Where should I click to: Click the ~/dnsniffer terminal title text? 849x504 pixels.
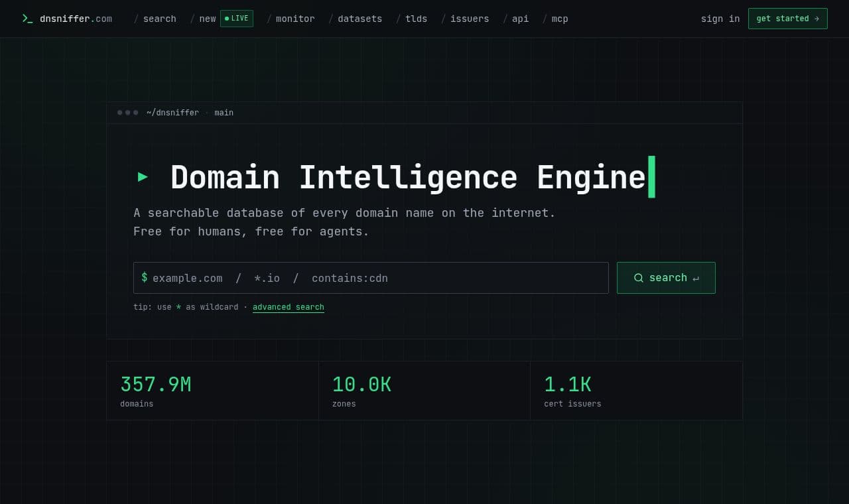(x=172, y=113)
